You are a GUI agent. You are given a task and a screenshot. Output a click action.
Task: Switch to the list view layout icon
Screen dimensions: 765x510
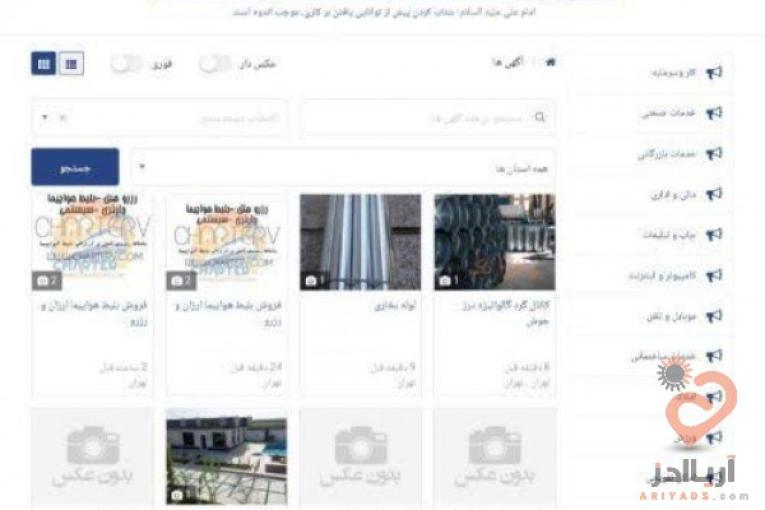[x=71, y=64]
